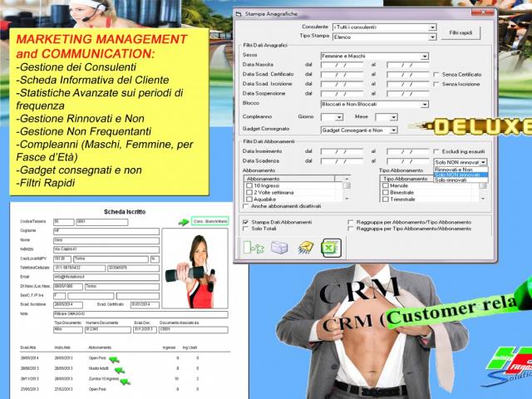Image resolution: width=532 pixels, height=399 pixels.
Task: Click the Note field in Scheda Iscritto
Action: pyautogui.click(x=140, y=314)
